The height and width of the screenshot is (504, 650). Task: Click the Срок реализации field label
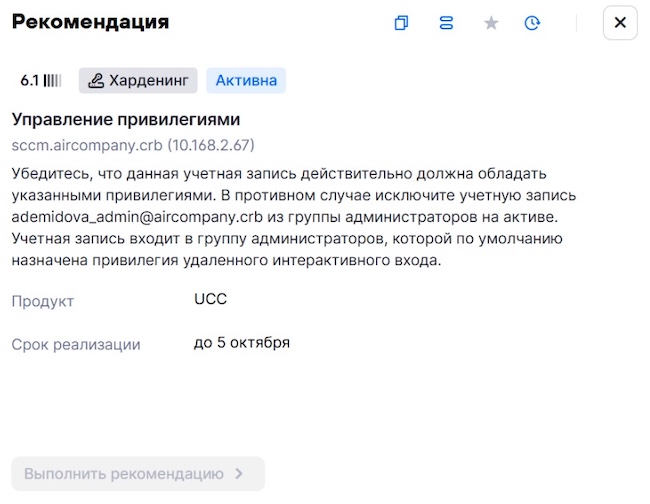(x=76, y=344)
